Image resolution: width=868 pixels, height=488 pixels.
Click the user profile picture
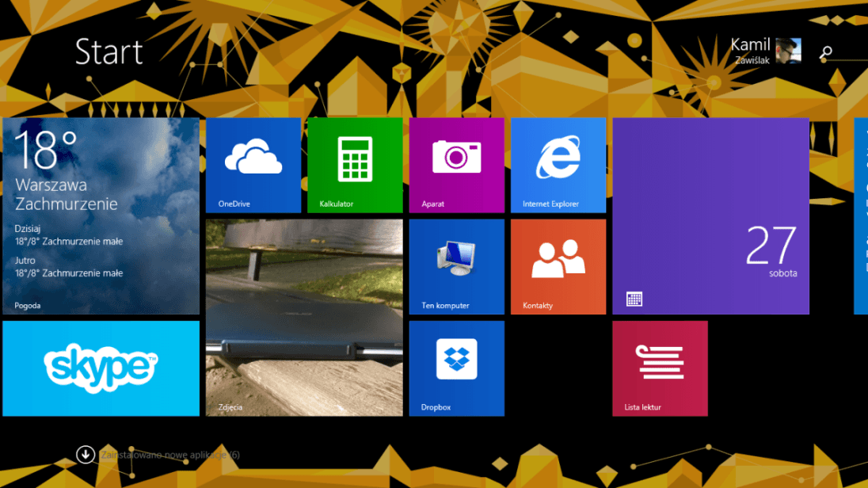(788, 51)
